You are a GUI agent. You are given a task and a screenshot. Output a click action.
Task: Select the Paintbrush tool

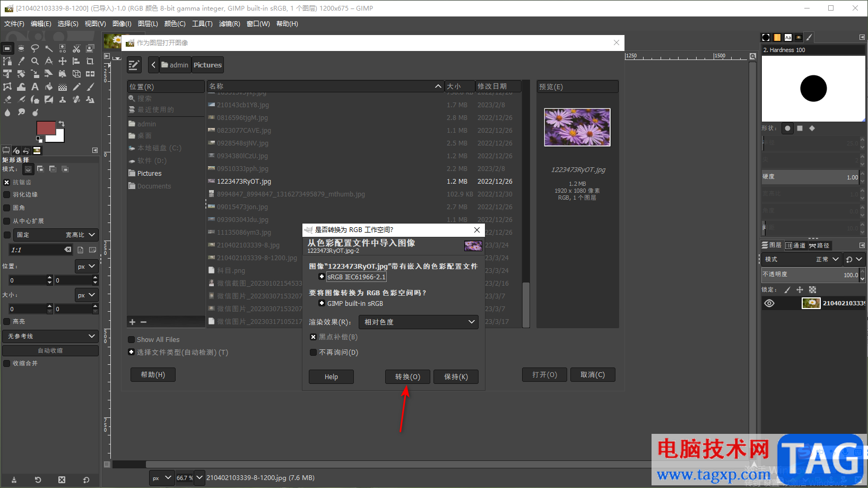90,87
